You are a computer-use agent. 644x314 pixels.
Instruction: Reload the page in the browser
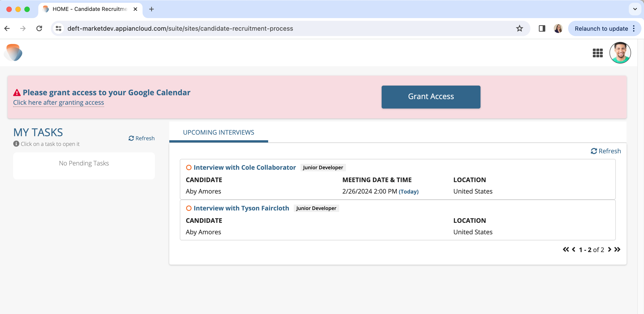pos(39,29)
